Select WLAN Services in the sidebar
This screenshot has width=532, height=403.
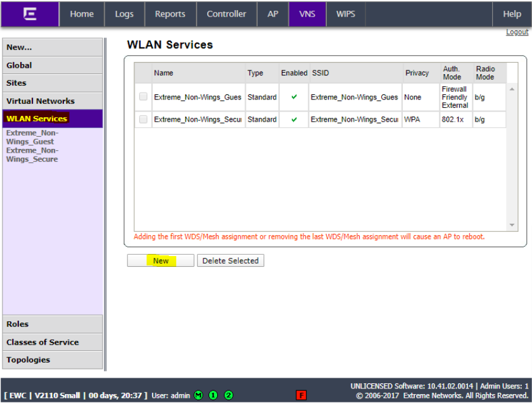point(52,118)
